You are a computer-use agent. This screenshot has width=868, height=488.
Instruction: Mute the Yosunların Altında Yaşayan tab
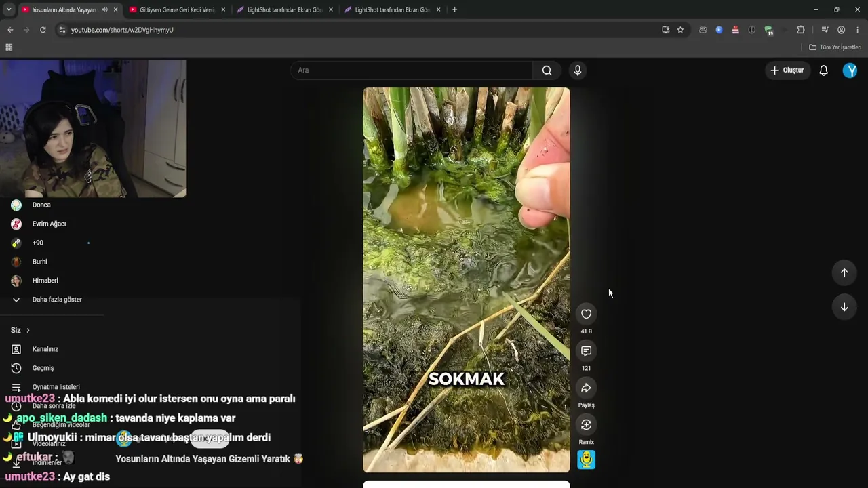104,9
